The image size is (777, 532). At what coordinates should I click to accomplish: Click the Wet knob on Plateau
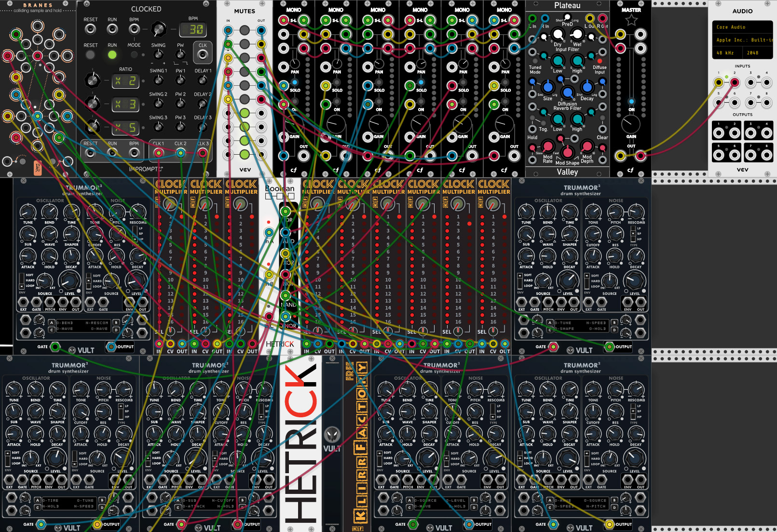577,34
